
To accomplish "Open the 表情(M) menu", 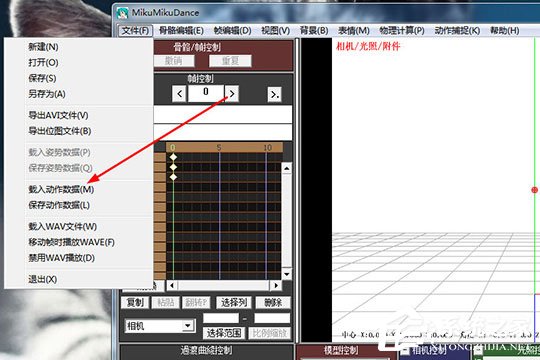I will (x=354, y=31).
